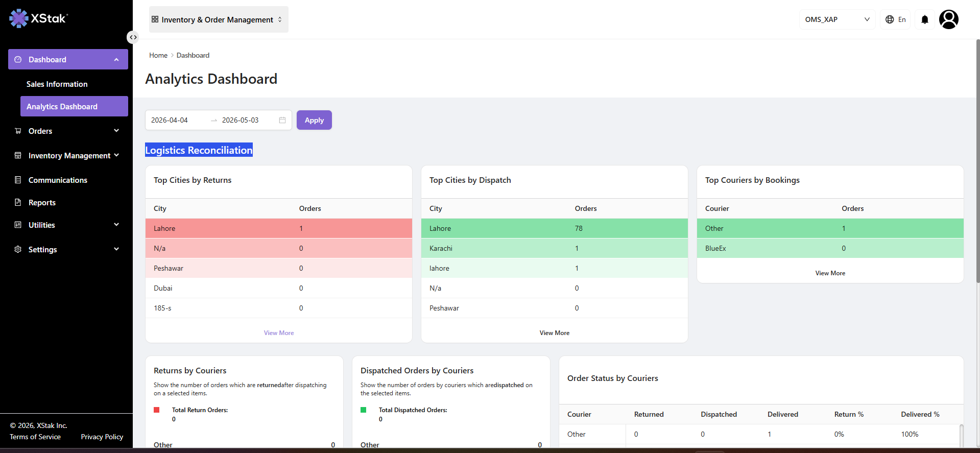Viewport: 980px width, 453px height.
Task: Open the user profile avatar
Action: [x=948, y=19]
